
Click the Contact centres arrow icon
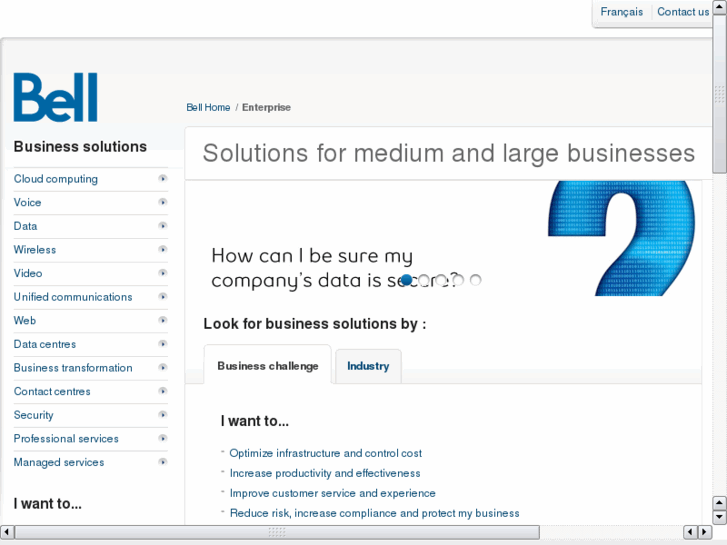163,391
